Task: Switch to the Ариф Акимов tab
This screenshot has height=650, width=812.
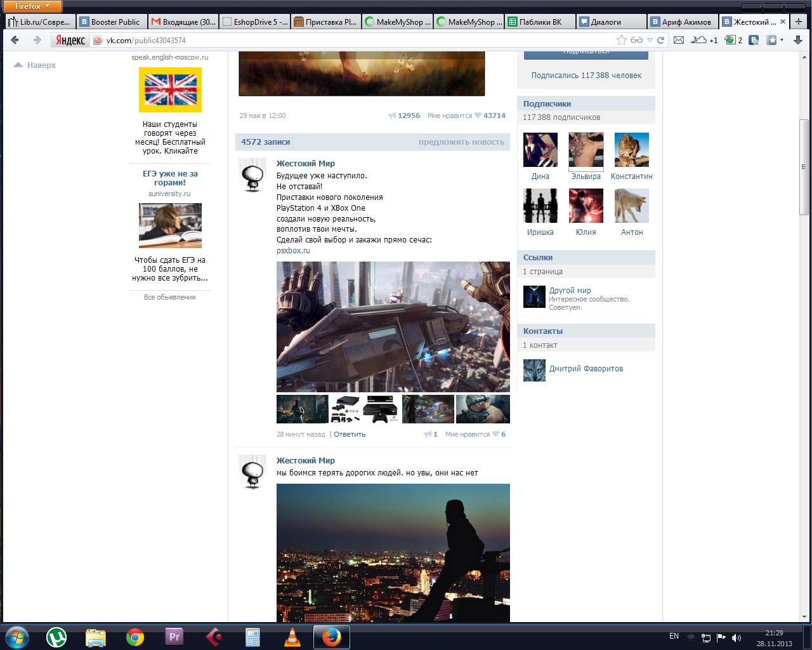Action: [x=684, y=22]
